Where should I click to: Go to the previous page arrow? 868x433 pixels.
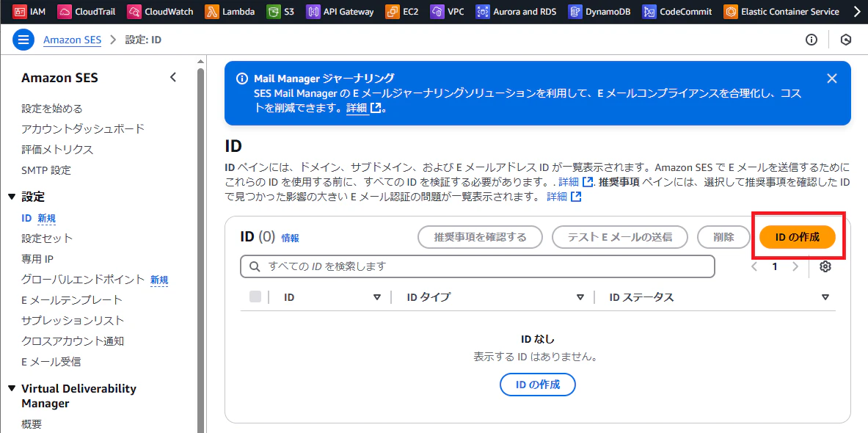pyautogui.click(x=754, y=266)
